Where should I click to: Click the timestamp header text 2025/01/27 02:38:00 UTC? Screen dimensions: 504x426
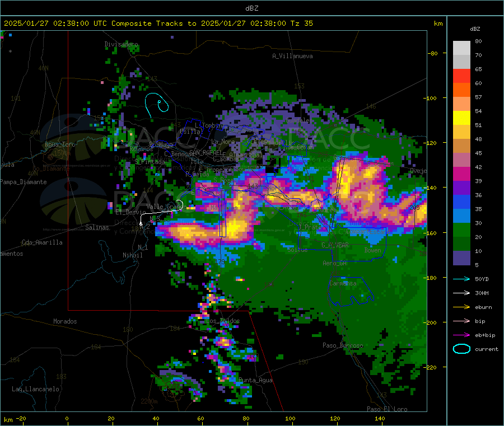pyautogui.click(x=55, y=23)
